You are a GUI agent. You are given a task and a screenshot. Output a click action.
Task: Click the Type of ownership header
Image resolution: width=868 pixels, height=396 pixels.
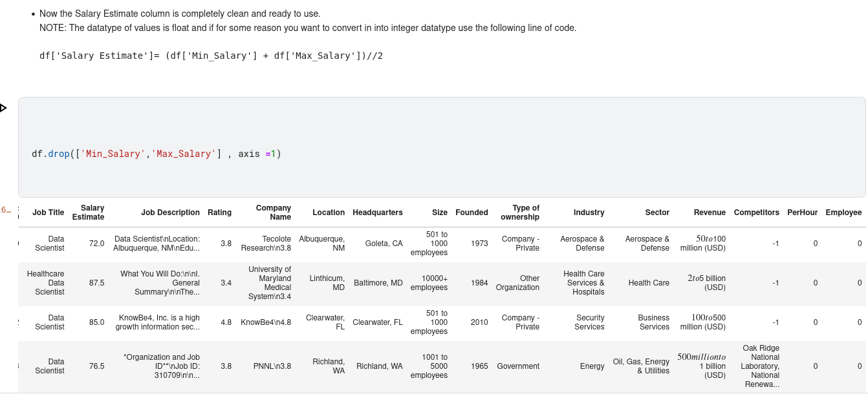tap(520, 213)
